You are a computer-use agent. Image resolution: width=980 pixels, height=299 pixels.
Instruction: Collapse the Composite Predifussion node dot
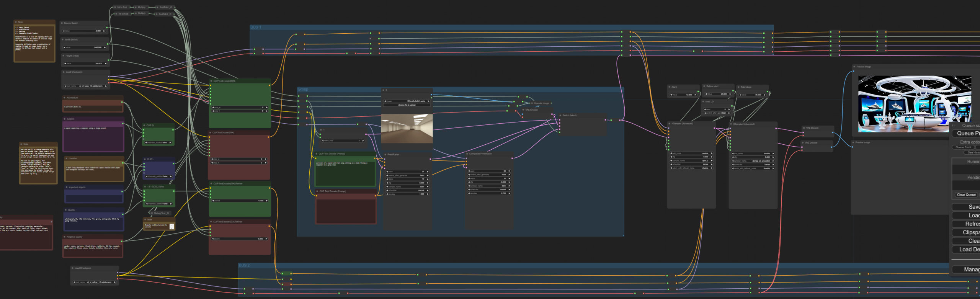[467, 154]
